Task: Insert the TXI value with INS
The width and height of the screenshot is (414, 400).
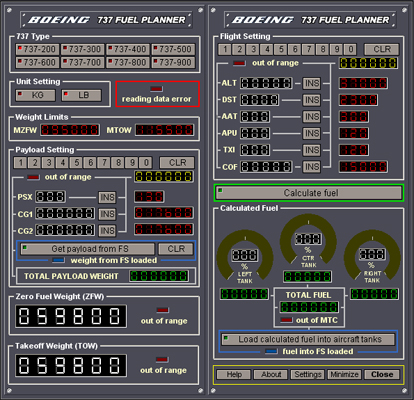Action: (312, 150)
